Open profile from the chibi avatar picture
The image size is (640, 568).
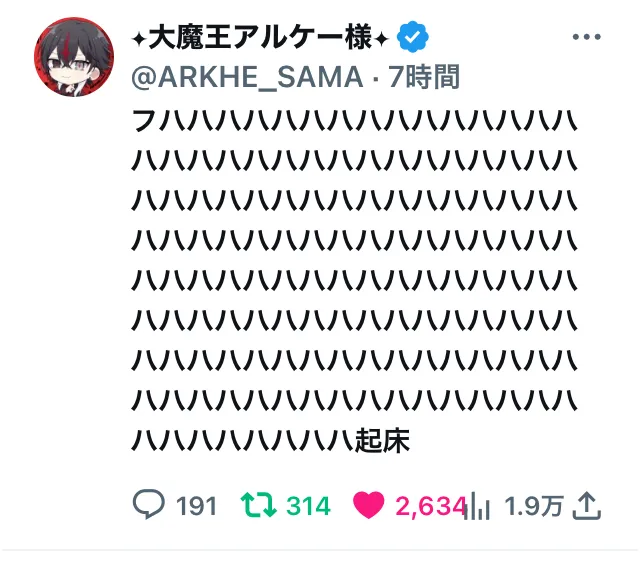tap(74, 57)
